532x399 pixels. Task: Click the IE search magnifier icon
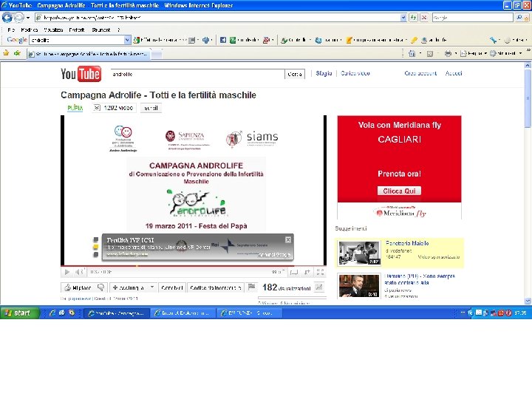click(519, 18)
